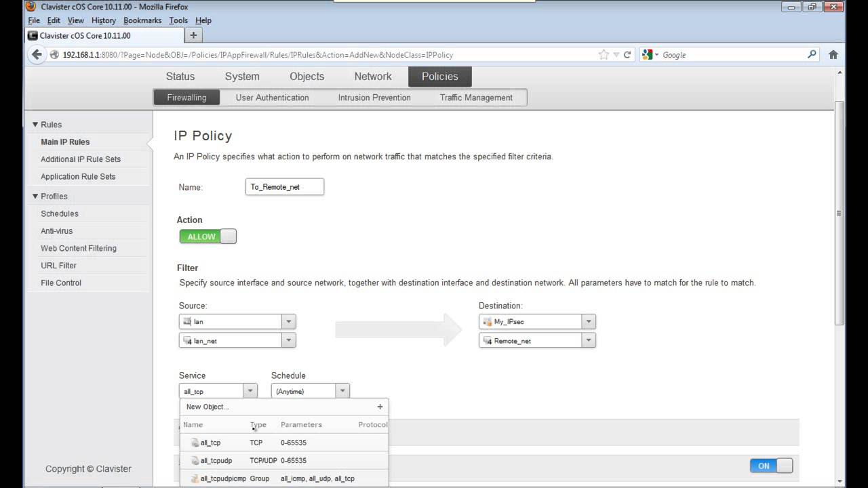This screenshot has height=488, width=868.
Task: Click the all_tcpudpicmp group row icon
Action: 195,479
